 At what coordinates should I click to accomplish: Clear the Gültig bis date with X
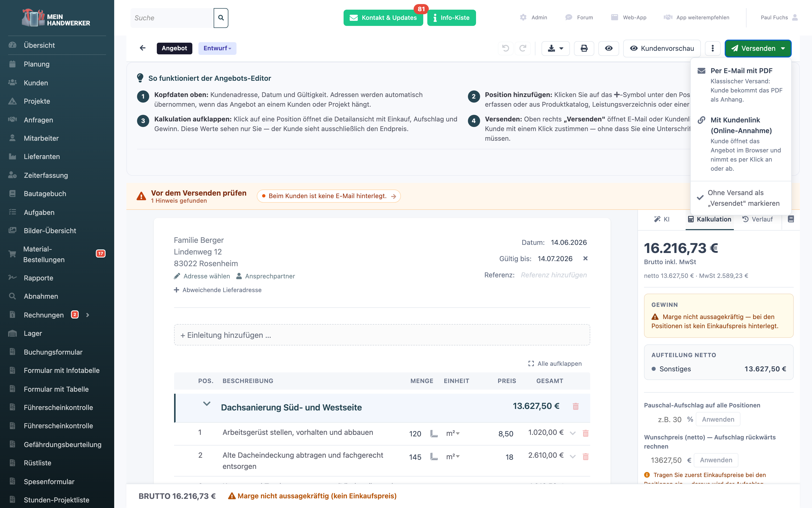coord(585,258)
